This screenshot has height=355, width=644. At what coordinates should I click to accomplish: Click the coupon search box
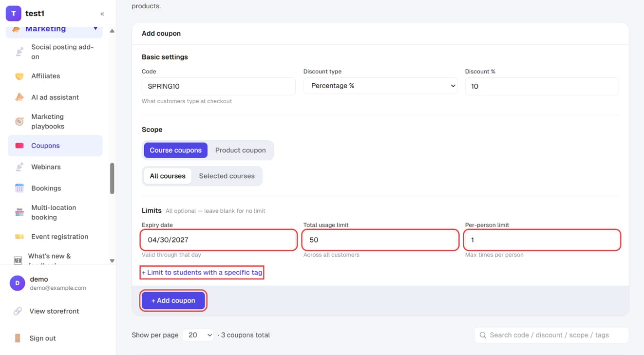click(551, 335)
